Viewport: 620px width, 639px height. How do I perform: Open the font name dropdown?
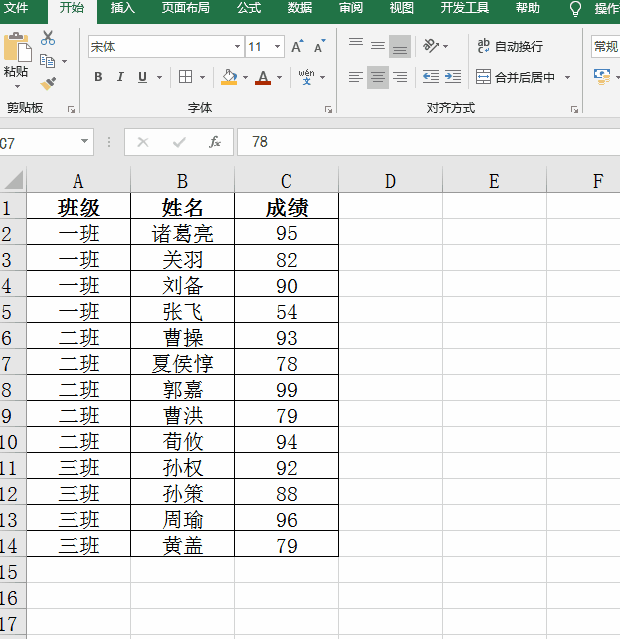pos(237,47)
